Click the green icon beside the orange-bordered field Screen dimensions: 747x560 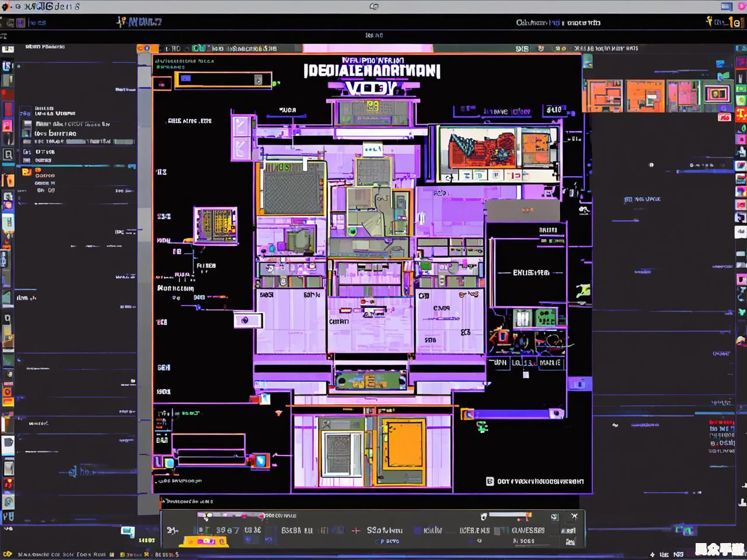[276, 84]
